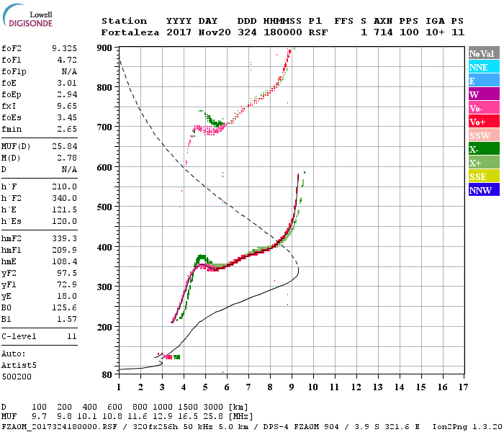This screenshot has width=504, height=432.
Task: Click the 17 MHz frequency axis label
Action: [464, 387]
